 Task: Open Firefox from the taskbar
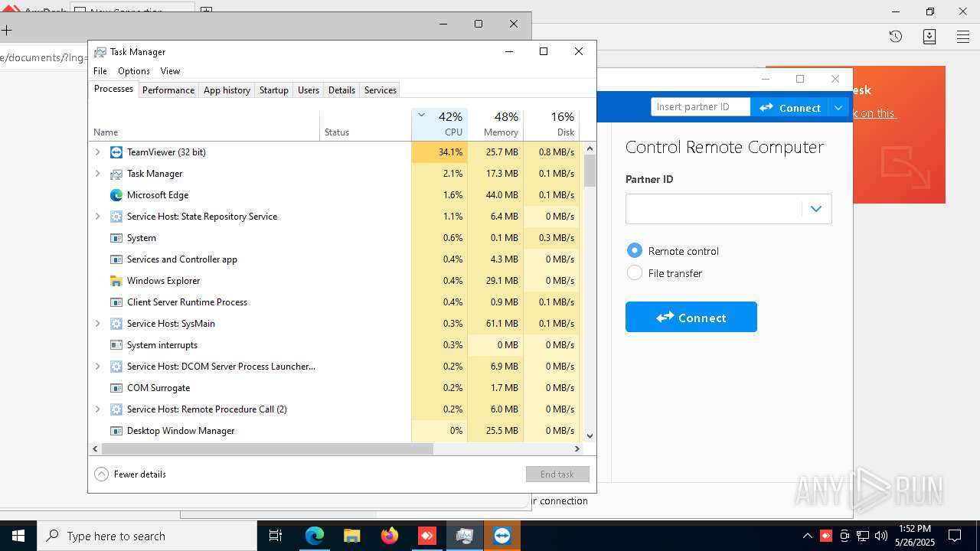pyautogui.click(x=390, y=536)
